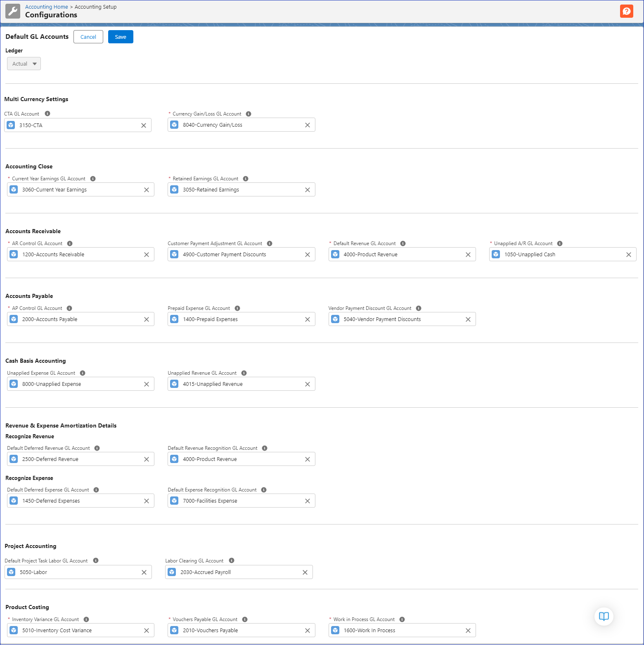Viewport: 644px width, 645px height.
Task: Click the 7000-Facilities Expense lookup field
Action: coord(239,501)
